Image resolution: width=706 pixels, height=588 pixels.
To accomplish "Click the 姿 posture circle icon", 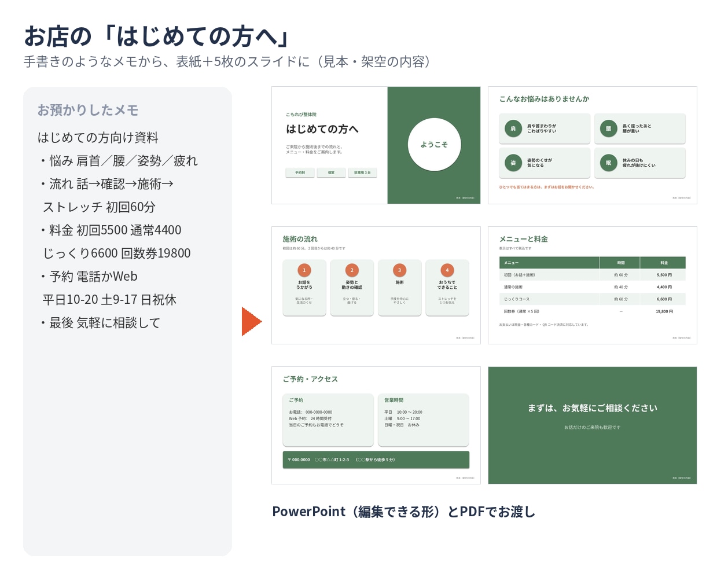I will 513,163.
